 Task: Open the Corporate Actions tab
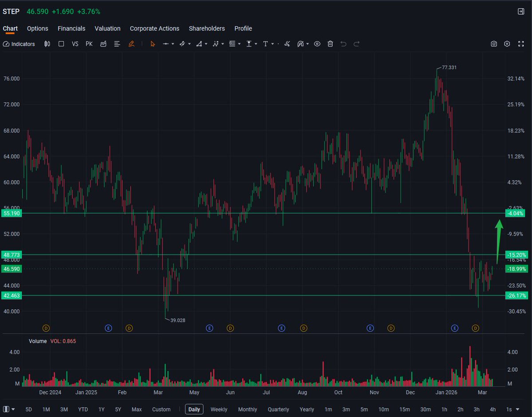(x=155, y=28)
